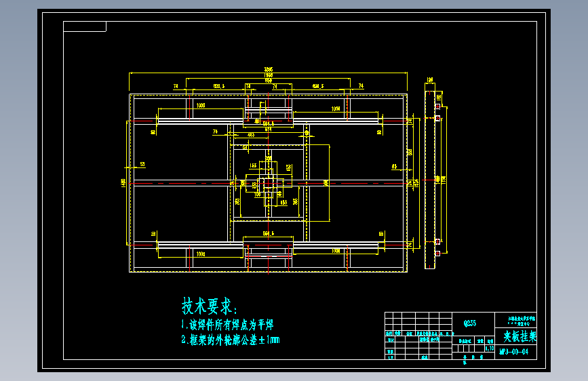588x381 pixels.
Task: Click the drawing number MPJ-00-04
Action: [x=514, y=352]
